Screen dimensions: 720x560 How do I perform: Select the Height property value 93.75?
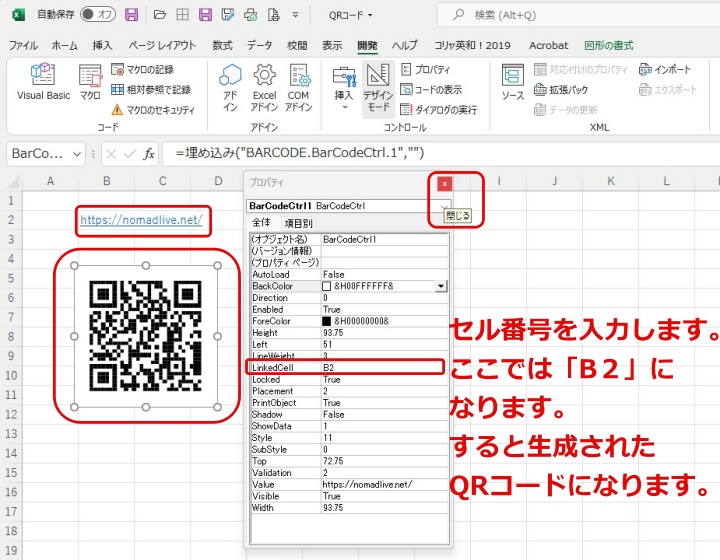(384, 333)
